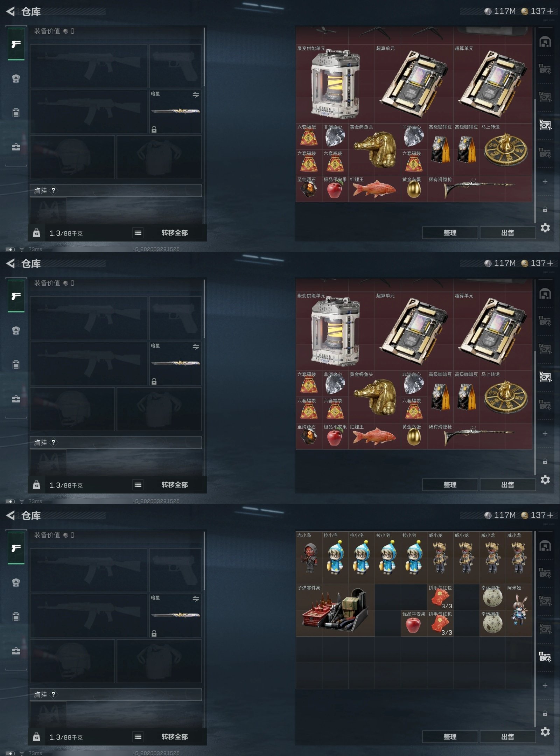This screenshot has width=560, height=756.
Task: Open the 子弹零件高 ammo parts crate
Action: coord(335,610)
